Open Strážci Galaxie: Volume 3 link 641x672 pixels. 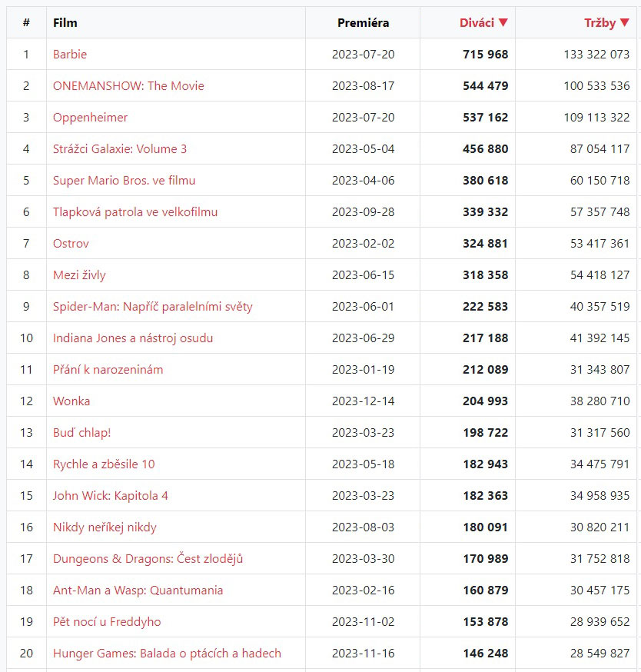click(120, 148)
